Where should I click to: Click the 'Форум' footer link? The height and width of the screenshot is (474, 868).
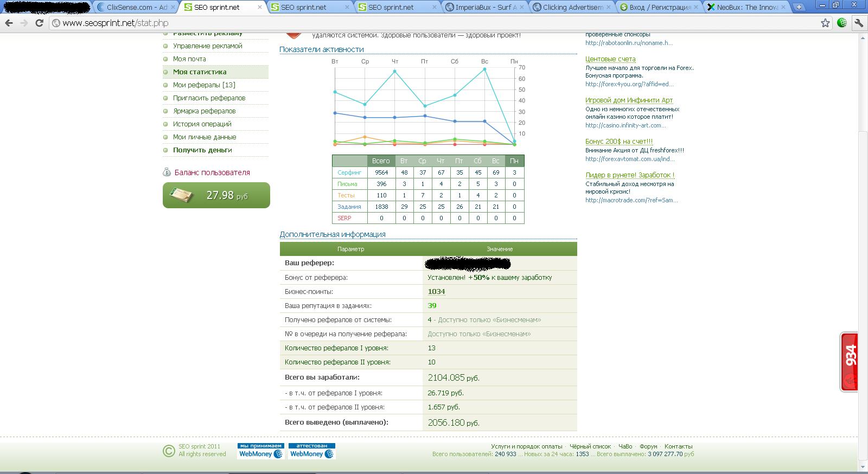[x=648, y=446]
